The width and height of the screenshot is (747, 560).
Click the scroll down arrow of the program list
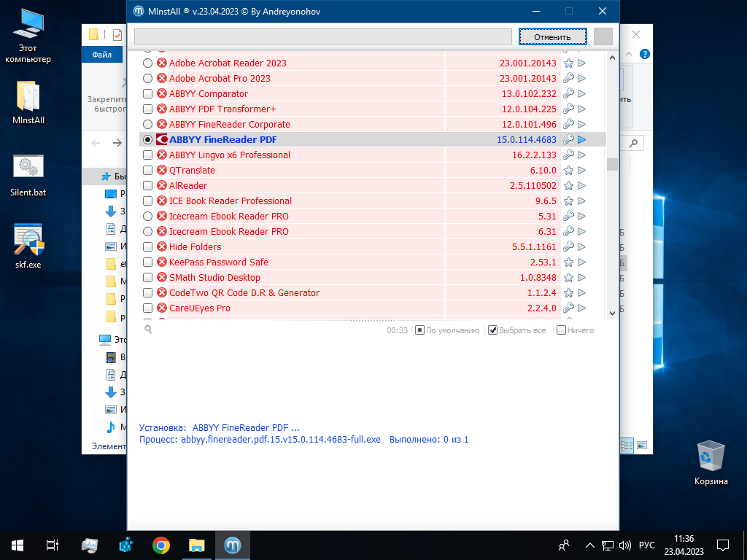612,313
